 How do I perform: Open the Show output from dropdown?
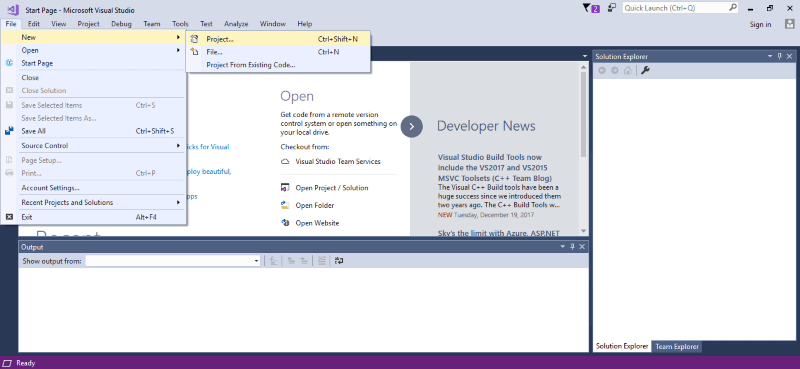257,261
